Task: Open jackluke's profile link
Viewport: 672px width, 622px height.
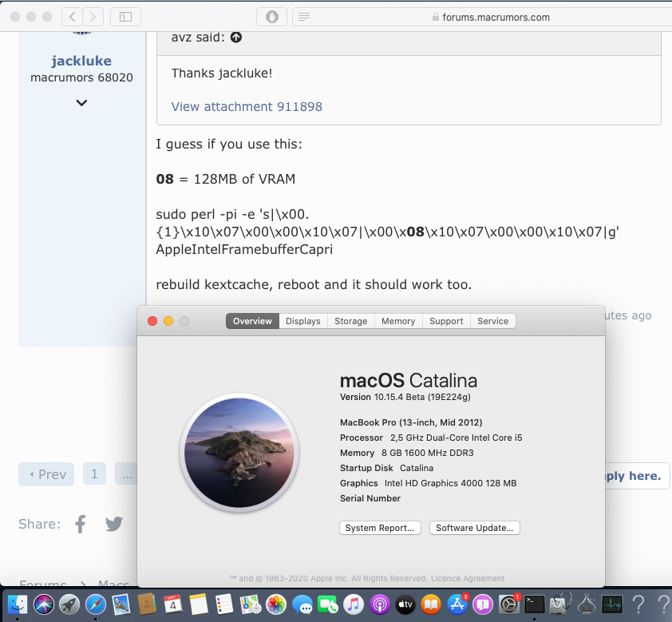Action: pyautogui.click(x=81, y=61)
